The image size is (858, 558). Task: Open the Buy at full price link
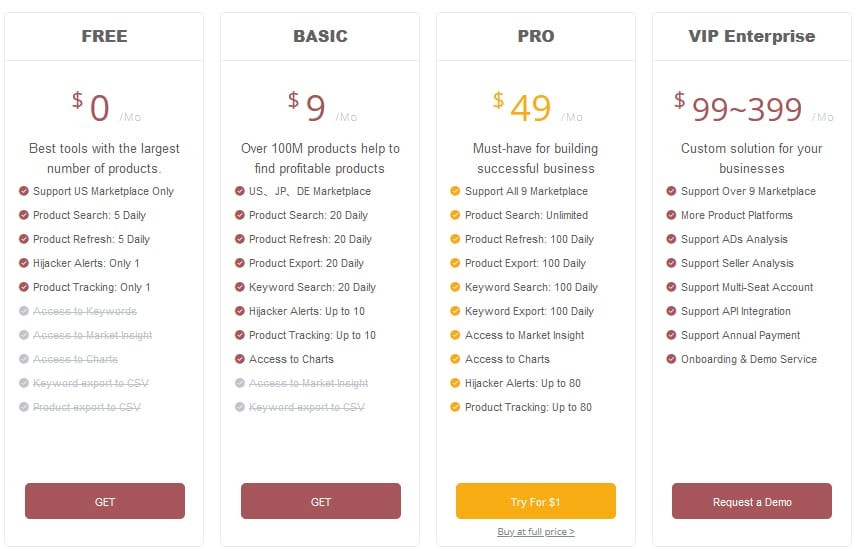(536, 532)
